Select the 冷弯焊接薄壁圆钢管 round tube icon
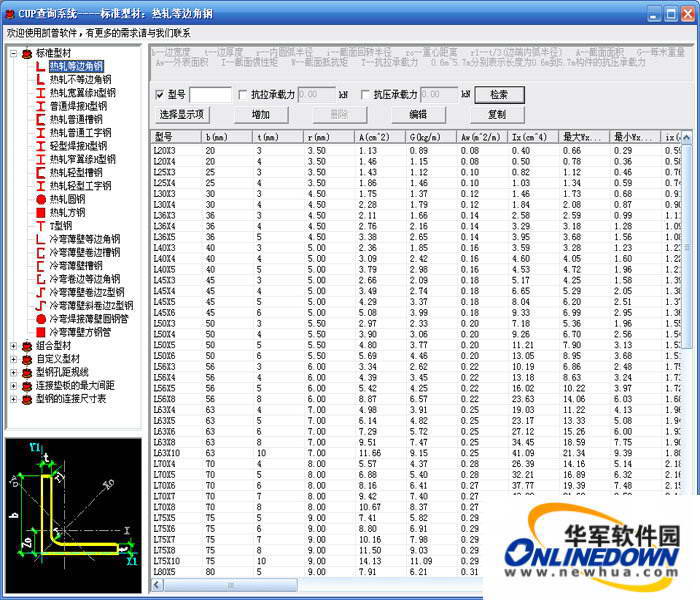Viewport: 700px width, 600px height. tap(41, 319)
